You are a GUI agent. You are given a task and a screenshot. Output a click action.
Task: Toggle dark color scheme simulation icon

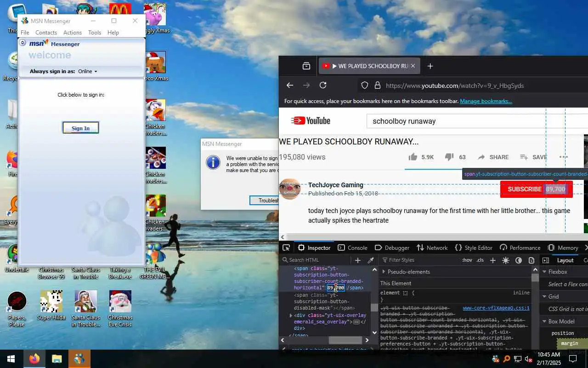[x=519, y=260]
